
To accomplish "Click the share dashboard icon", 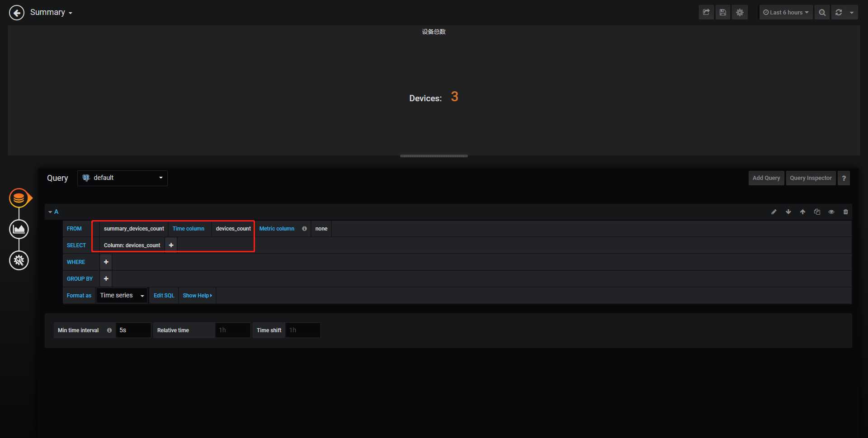I will point(706,13).
